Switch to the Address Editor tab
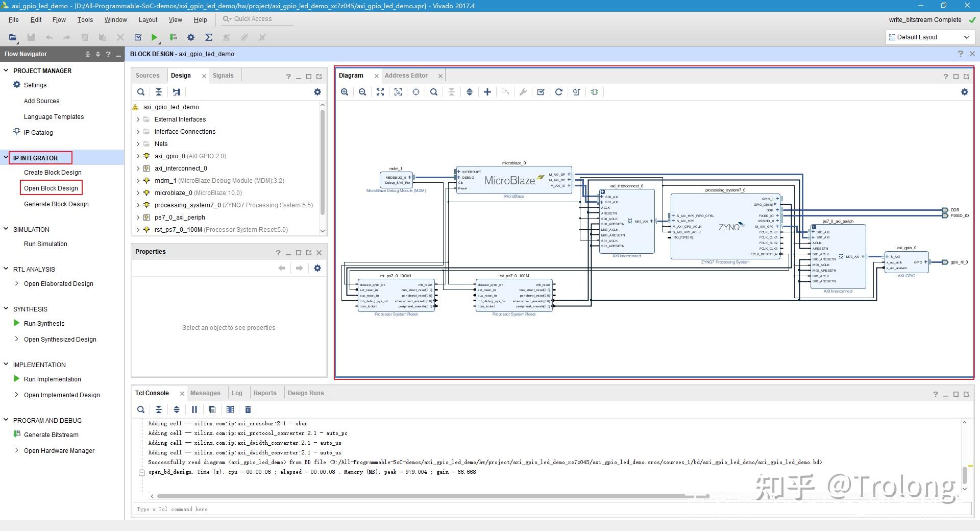This screenshot has width=980, height=531. [x=406, y=76]
